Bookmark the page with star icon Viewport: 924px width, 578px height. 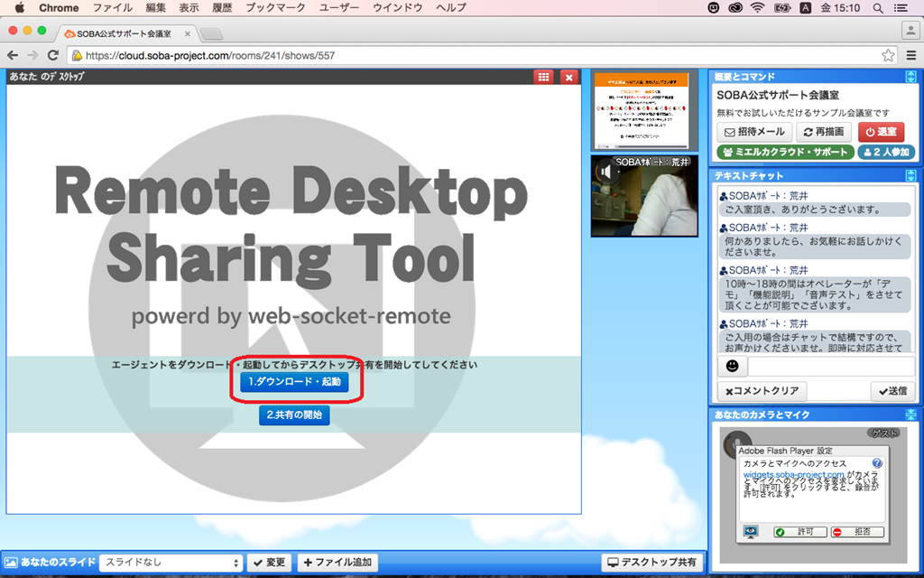point(888,55)
